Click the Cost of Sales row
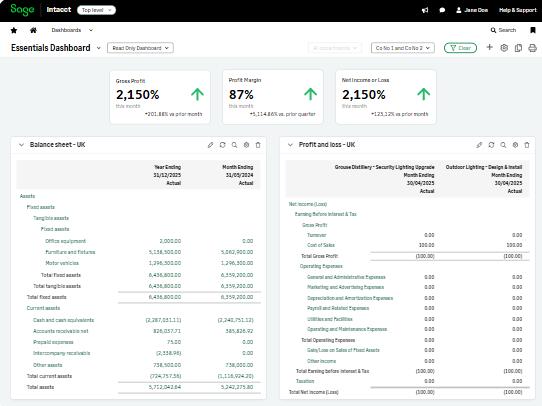Viewport: 542px width, 406px height. (x=321, y=245)
